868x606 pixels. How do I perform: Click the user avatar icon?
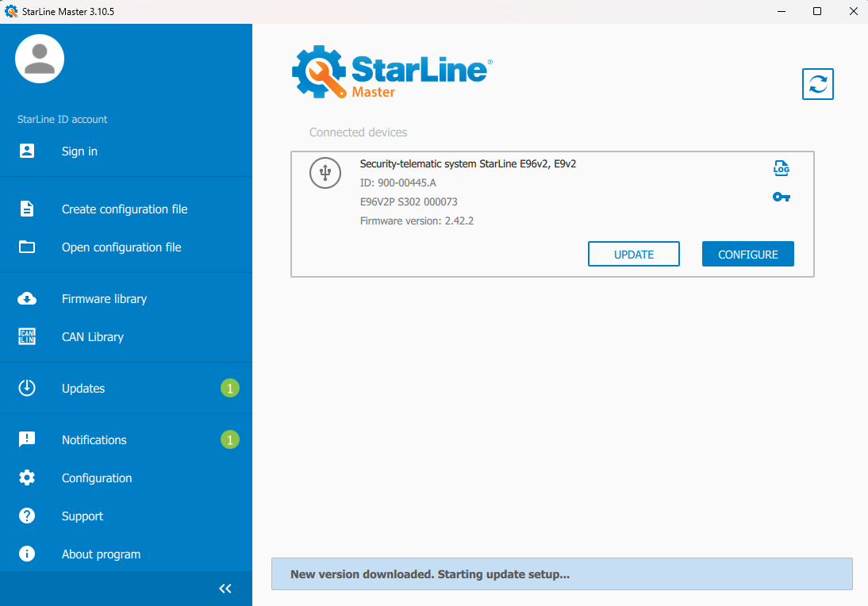(x=40, y=59)
